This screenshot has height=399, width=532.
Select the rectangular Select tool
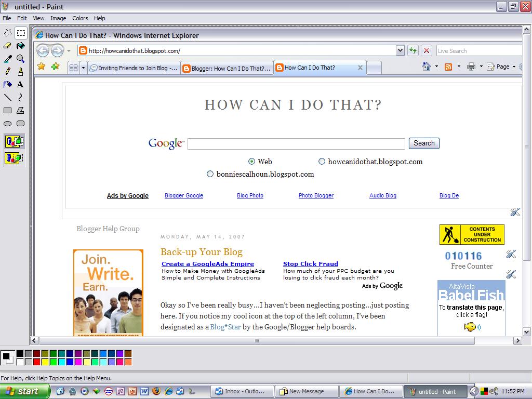(x=21, y=33)
